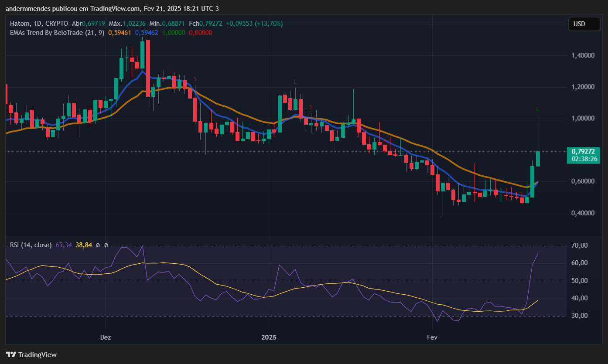This screenshot has height=364, width=608.
Task: Click the Fev label on time axis
Action: point(432,337)
